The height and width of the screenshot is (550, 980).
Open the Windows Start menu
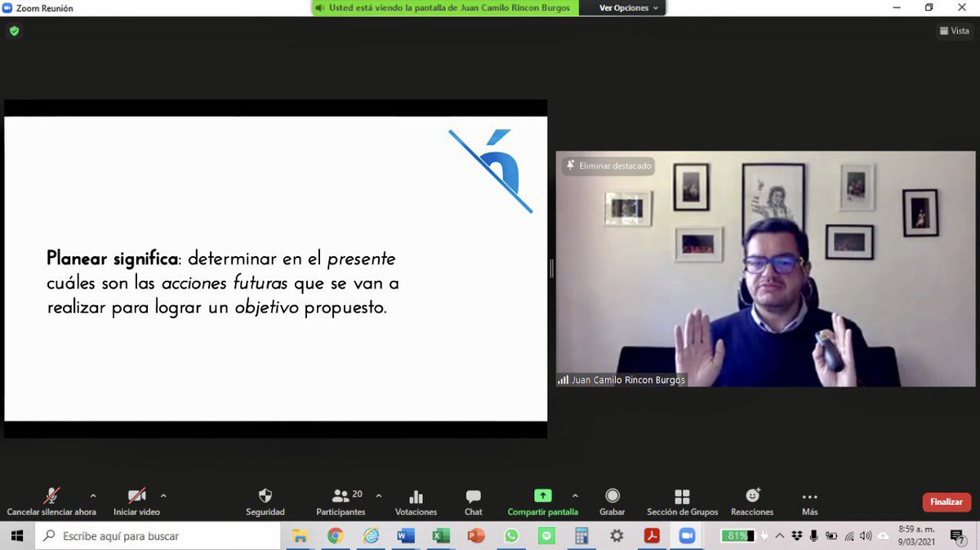(x=16, y=536)
